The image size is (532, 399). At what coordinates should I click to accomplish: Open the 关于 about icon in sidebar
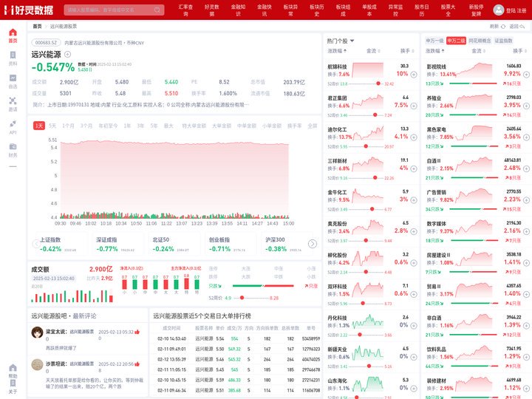click(13, 383)
